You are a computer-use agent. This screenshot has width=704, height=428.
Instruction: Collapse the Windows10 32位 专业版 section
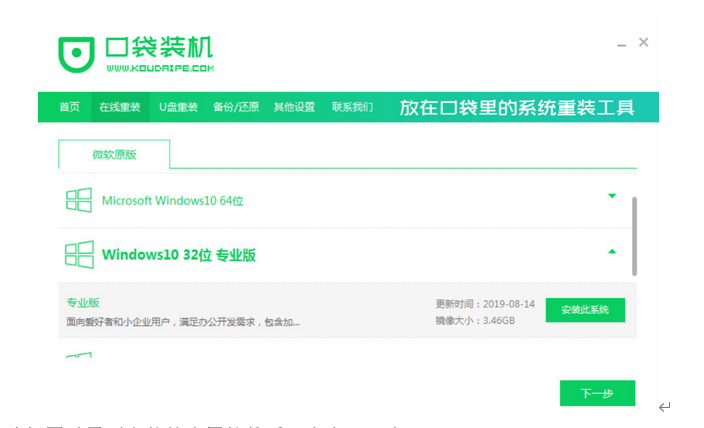(x=612, y=252)
